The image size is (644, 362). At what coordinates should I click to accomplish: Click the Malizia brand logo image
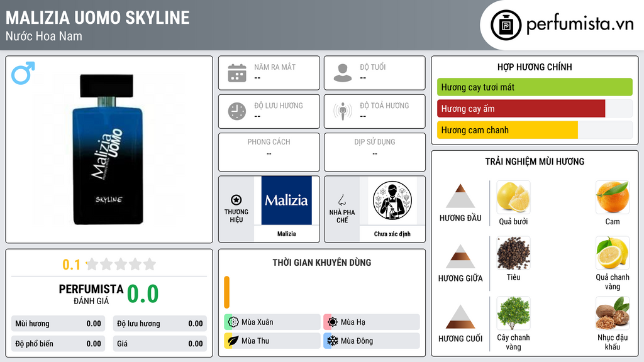click(286, 200)
